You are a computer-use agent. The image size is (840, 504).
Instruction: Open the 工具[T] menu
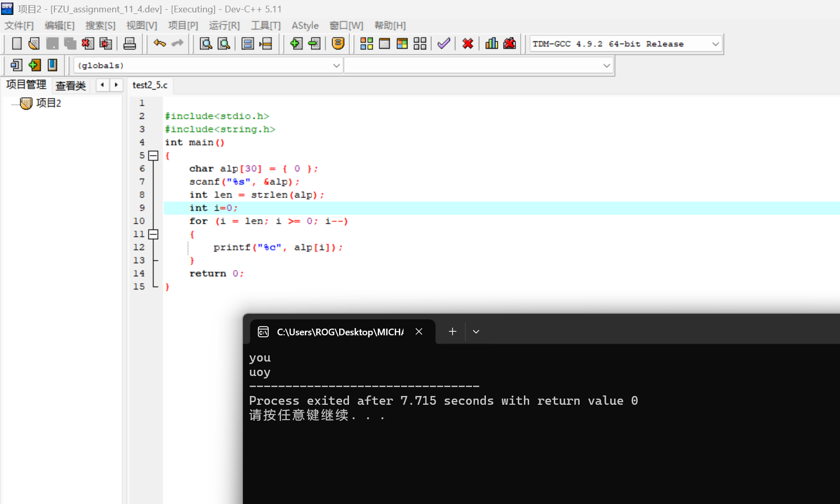coord(266,26)
